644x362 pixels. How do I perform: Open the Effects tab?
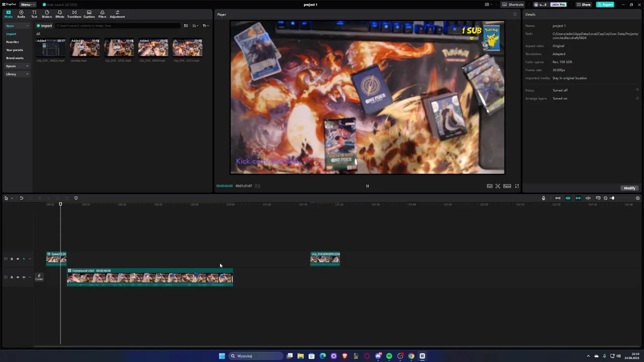click(60, 14)
